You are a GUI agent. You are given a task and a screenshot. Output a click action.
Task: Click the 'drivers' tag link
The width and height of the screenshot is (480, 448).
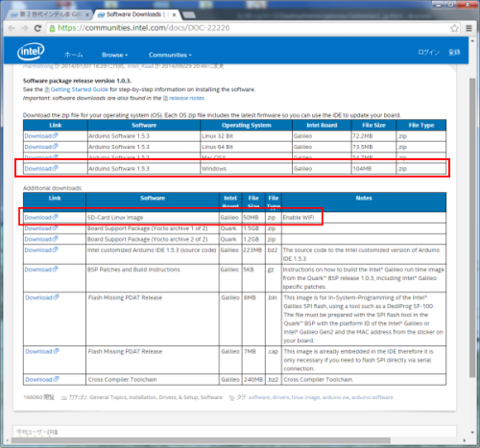pyautogui.click(x=280, y=397)
